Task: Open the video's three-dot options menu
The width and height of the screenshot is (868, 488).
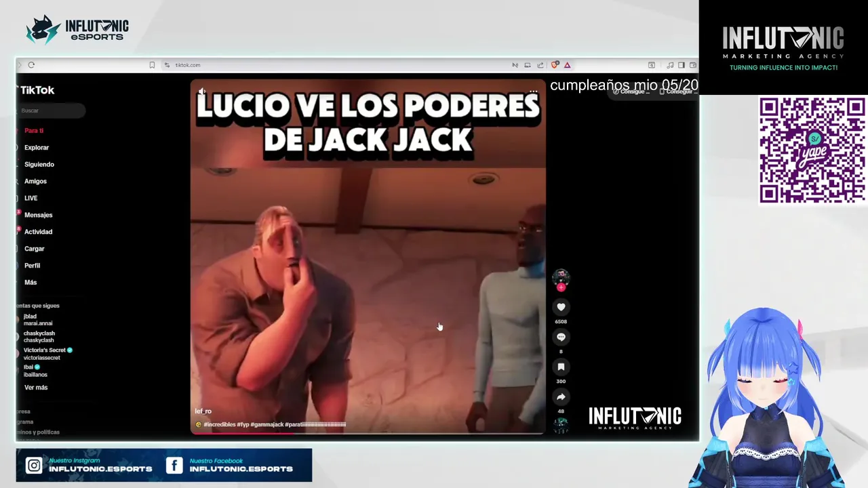Action: 534,91
